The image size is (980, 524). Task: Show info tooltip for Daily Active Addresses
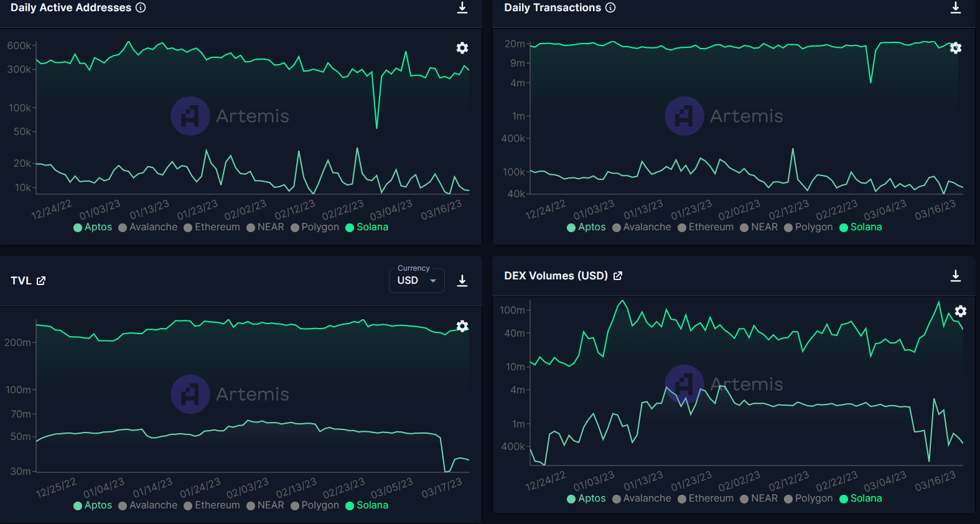click(141, 7)
